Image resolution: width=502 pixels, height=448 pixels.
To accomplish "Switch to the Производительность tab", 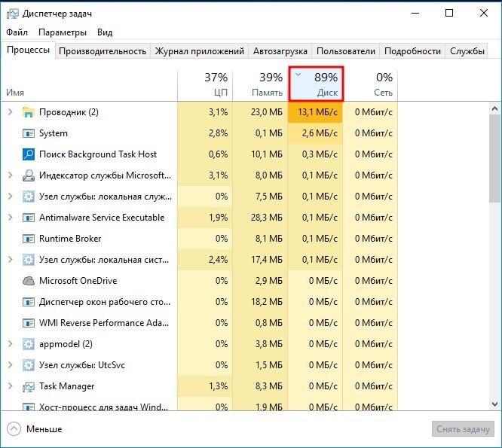I will 103,51.
